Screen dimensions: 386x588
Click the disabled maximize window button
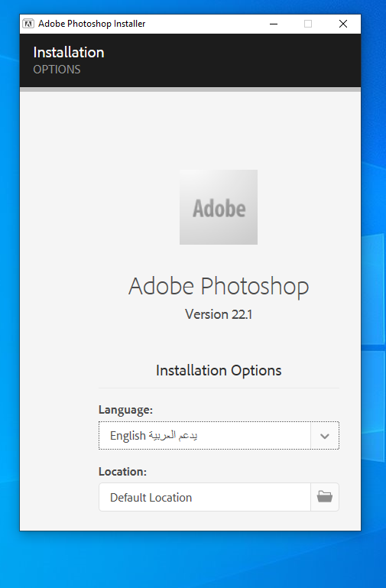[308, 24]
